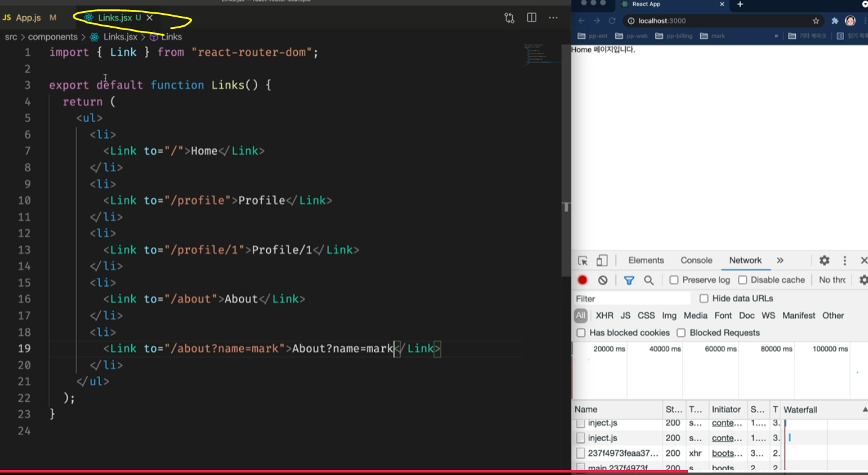
Task: Open the No throttling dropdown
Action: [832, 280]
